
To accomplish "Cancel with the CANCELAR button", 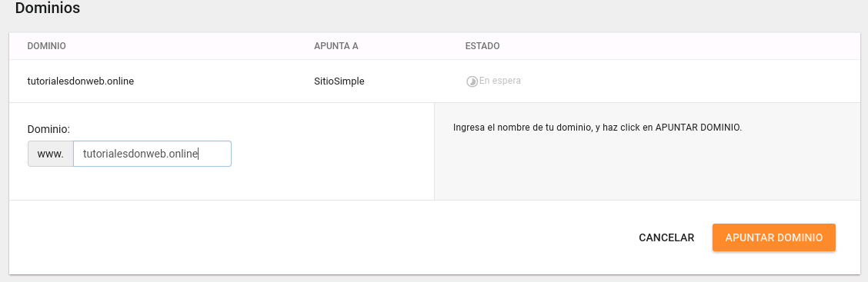I will coord(666,237).
